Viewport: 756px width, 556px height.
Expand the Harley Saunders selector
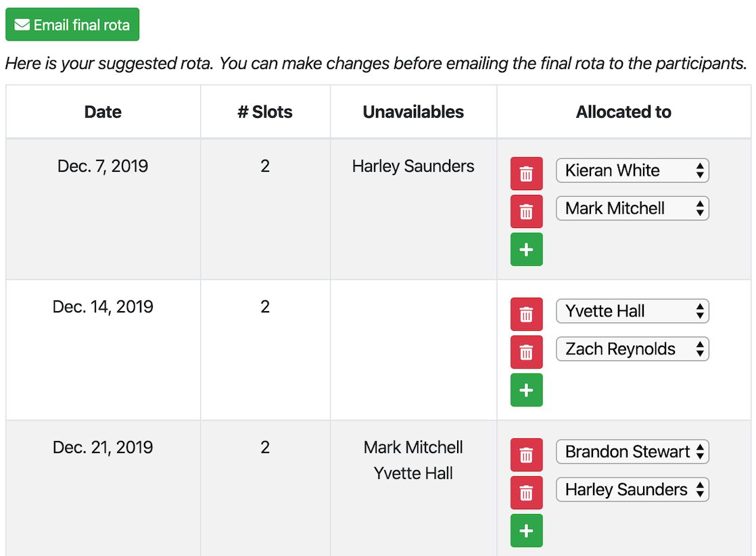(x=632, y=490)
